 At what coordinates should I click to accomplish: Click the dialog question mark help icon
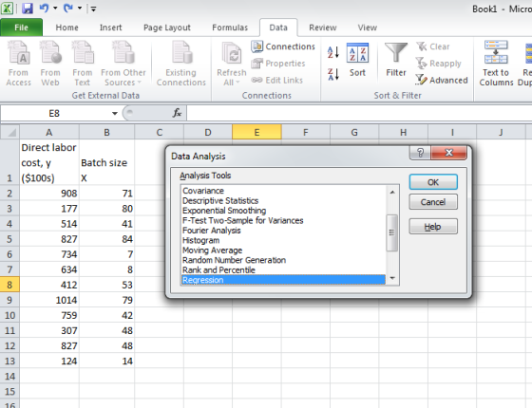pos(420,153)
